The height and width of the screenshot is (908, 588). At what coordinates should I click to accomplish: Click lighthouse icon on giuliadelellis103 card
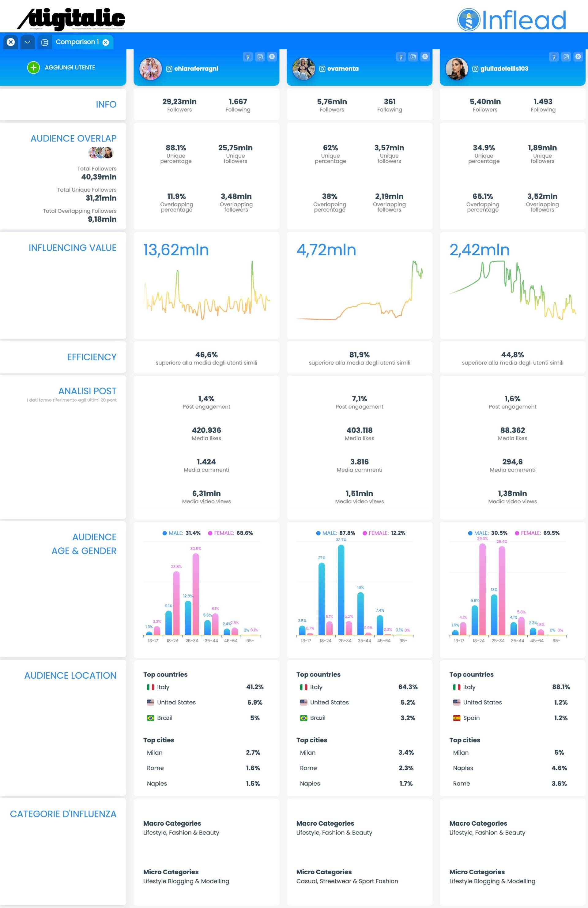tap(554, 57)
